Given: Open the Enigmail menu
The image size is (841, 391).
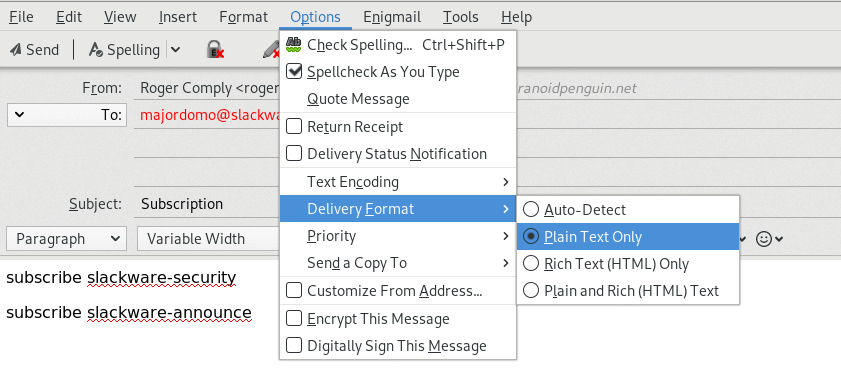Looking at the screenshot, I should point(392,17).
